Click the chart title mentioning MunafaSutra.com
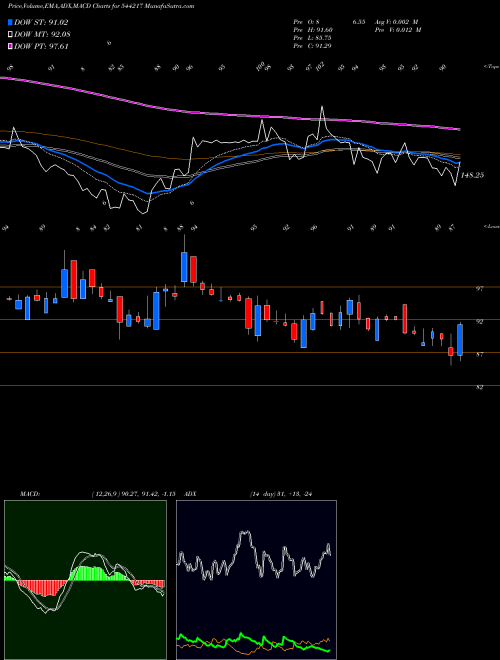Screen dimensions: 500x660 point(101,6)
